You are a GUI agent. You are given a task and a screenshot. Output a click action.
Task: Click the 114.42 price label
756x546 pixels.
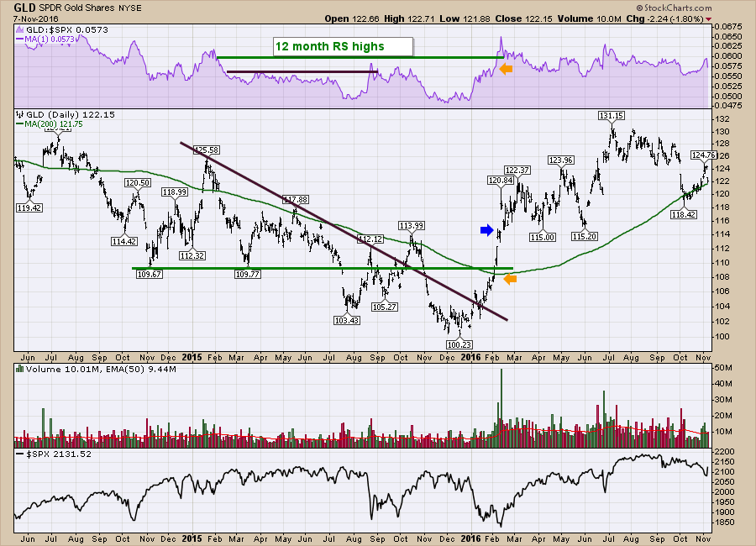click(x=124, y=241)
